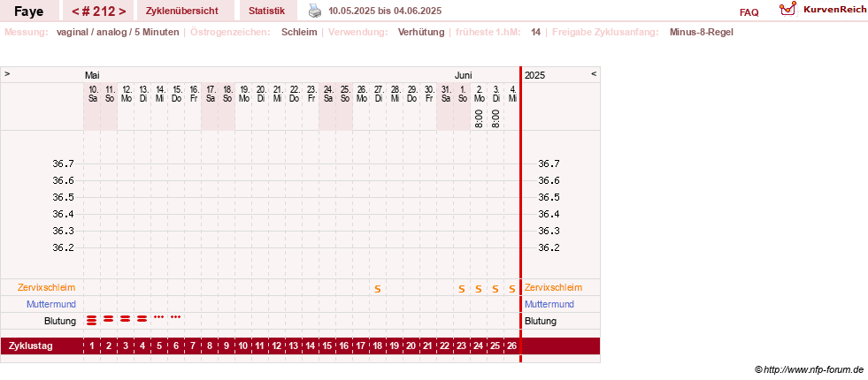Click the bleeding symbol on cycle day 2

[x=109, y=318]
